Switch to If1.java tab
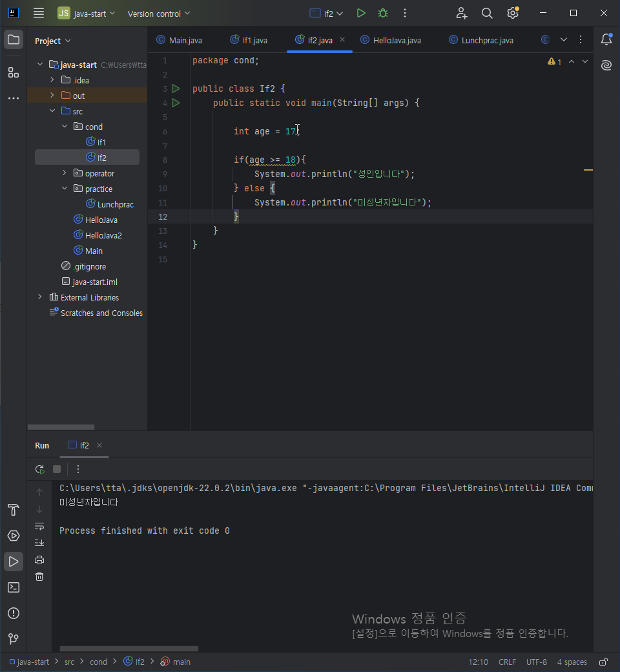620x672 pixels. (249, 40)
